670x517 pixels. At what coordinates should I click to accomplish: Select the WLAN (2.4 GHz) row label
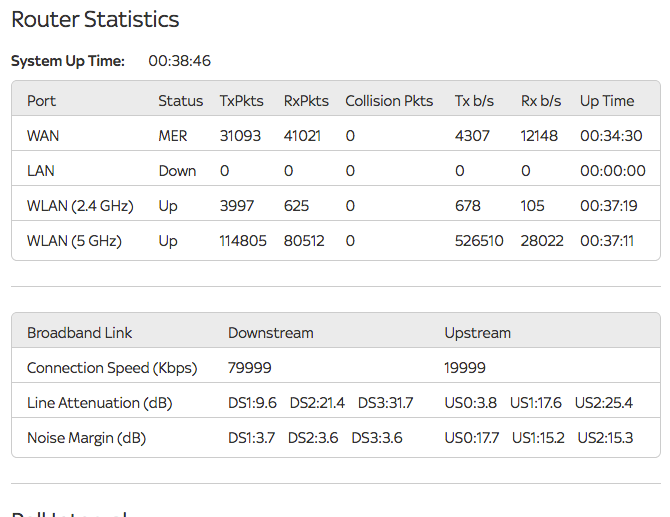coord(77,206)
